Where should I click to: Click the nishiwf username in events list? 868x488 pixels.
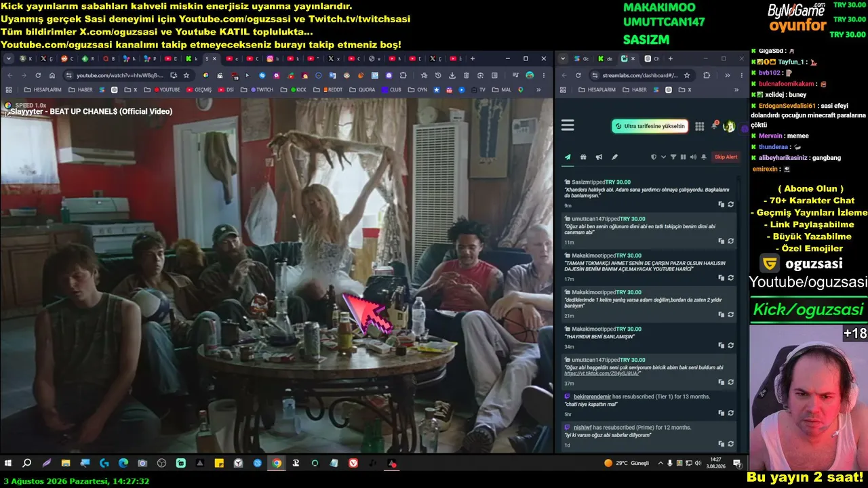pyautogui.click(x=583, y=428)
